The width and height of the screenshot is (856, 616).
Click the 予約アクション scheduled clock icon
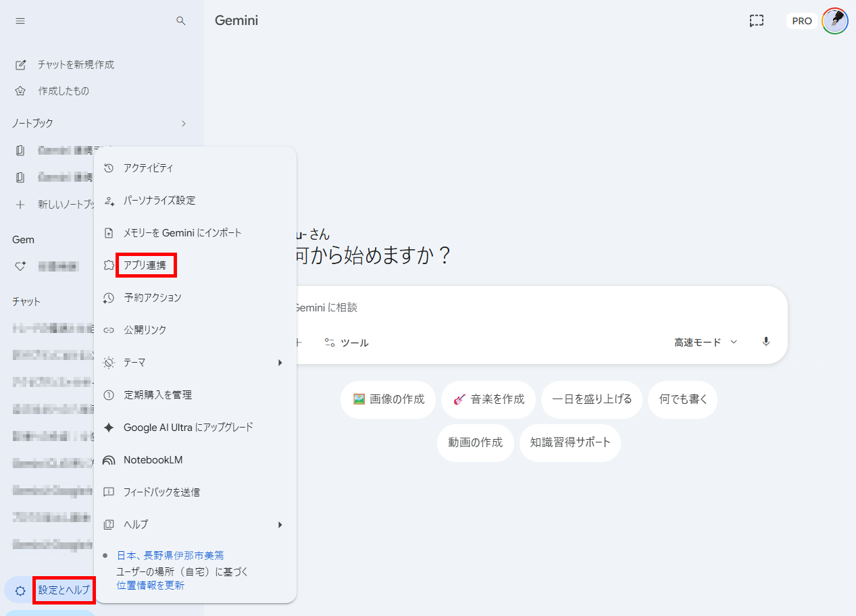pos(109,298)
